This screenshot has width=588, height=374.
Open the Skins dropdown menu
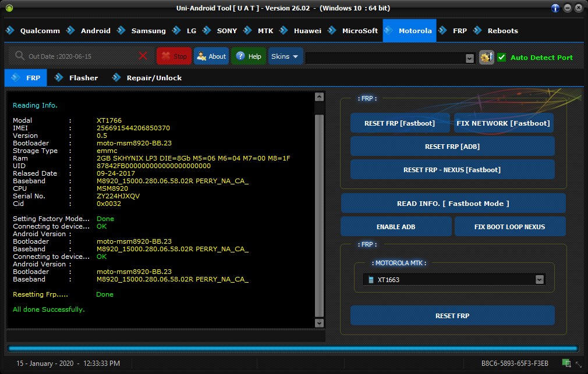pyautogui.click(x=285, y=56)
